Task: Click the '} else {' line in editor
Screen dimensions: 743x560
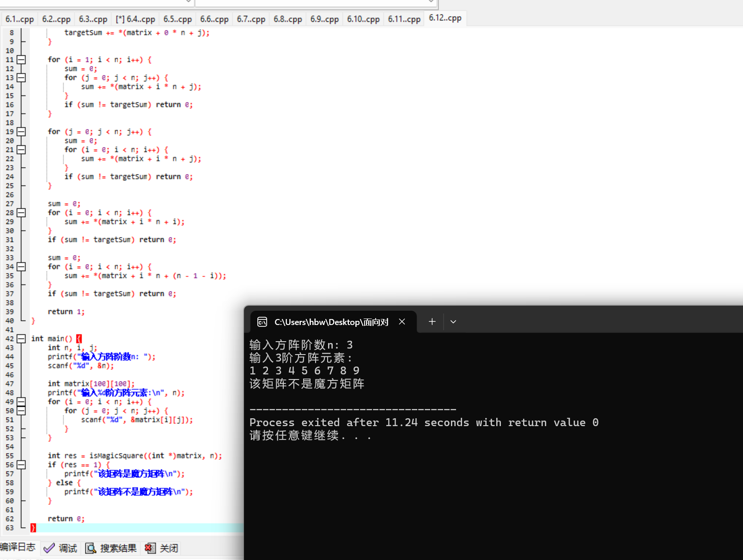Action: tap(64, 483)
